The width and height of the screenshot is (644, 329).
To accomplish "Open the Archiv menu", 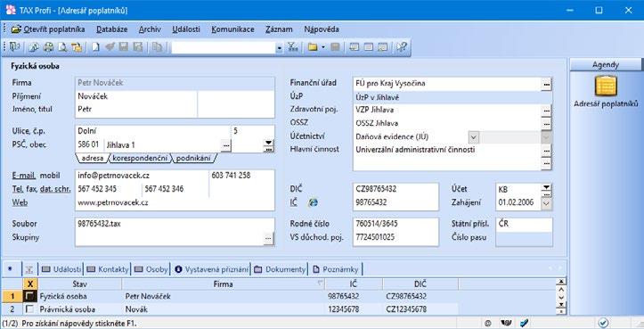I will (150, 29).
